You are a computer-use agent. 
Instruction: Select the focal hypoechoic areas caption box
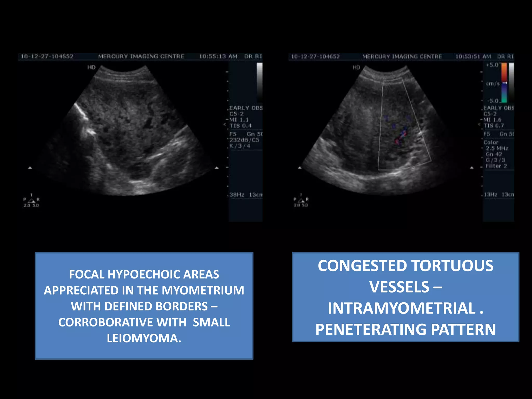[144, 306]
